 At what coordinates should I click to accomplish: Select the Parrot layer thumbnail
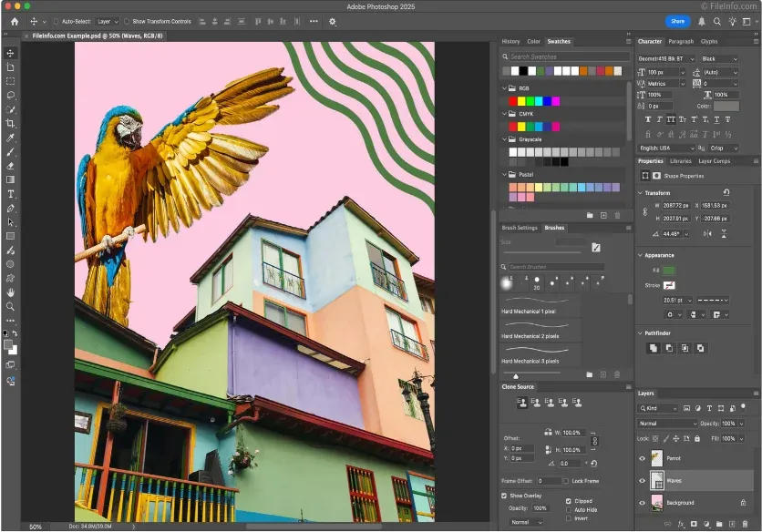[x=657, y=458]
